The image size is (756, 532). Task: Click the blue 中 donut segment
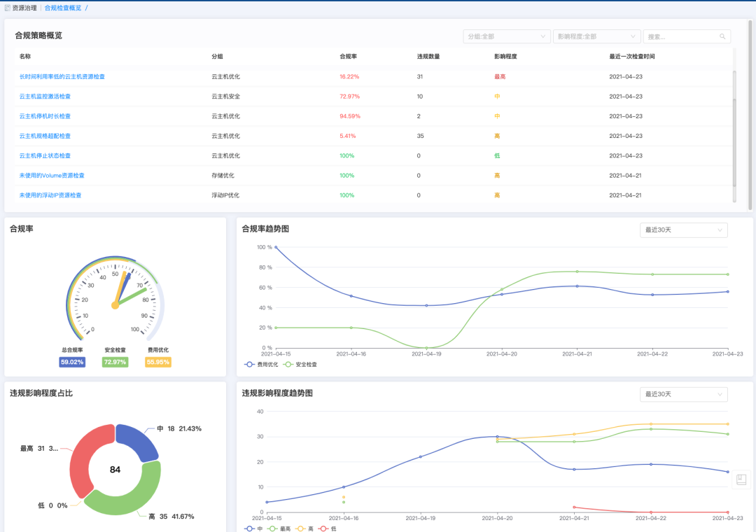pyautogui.click(x=141, y=440)
